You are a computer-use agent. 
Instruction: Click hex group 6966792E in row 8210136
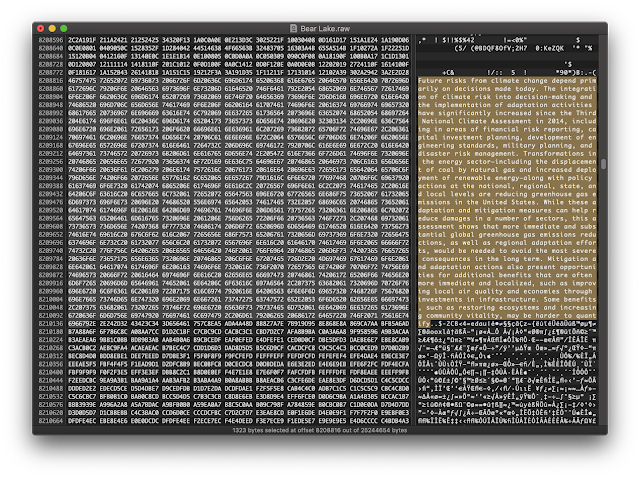coord(82,323)
